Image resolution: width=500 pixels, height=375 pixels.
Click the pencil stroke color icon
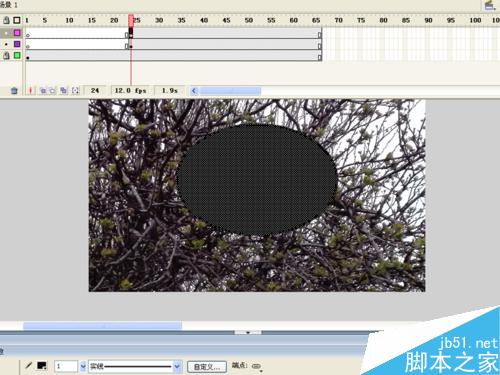point(29,366)
